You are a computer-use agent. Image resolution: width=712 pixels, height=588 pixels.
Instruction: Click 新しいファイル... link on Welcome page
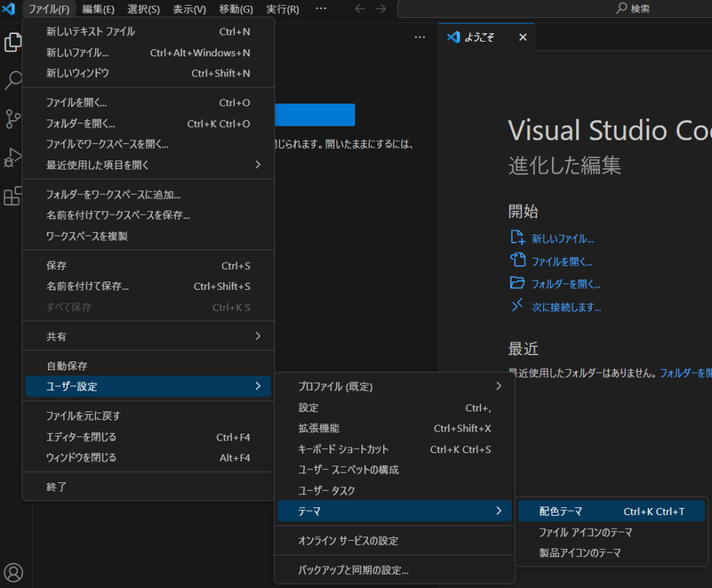[563, 238]
